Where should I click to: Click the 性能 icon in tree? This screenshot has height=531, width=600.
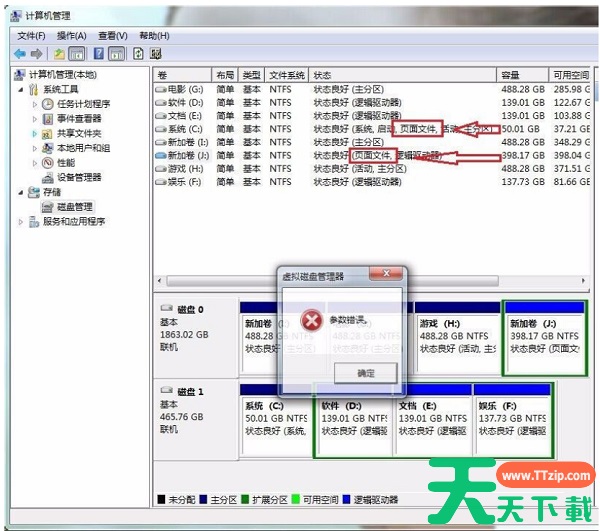[x=47, y=163]
